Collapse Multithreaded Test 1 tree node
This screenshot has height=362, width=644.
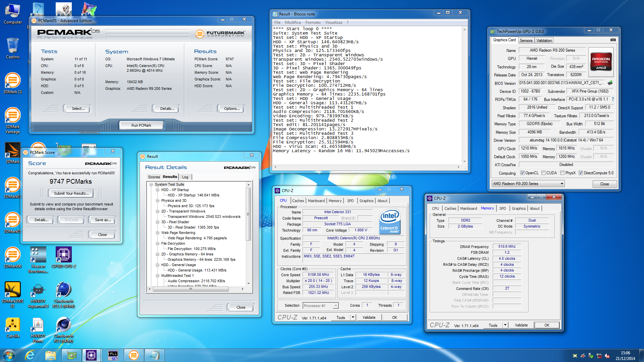[x=157, y=276]
